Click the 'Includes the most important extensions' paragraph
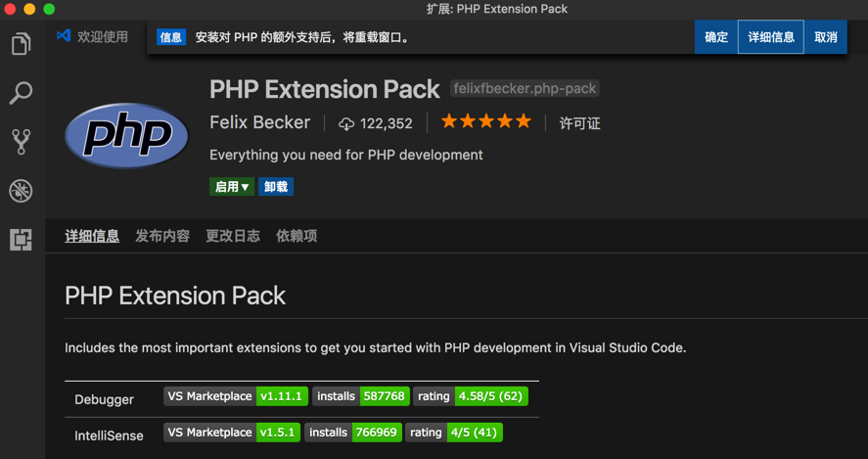The width and height of the screenshot is (868, 459). (x=376, y=348)
